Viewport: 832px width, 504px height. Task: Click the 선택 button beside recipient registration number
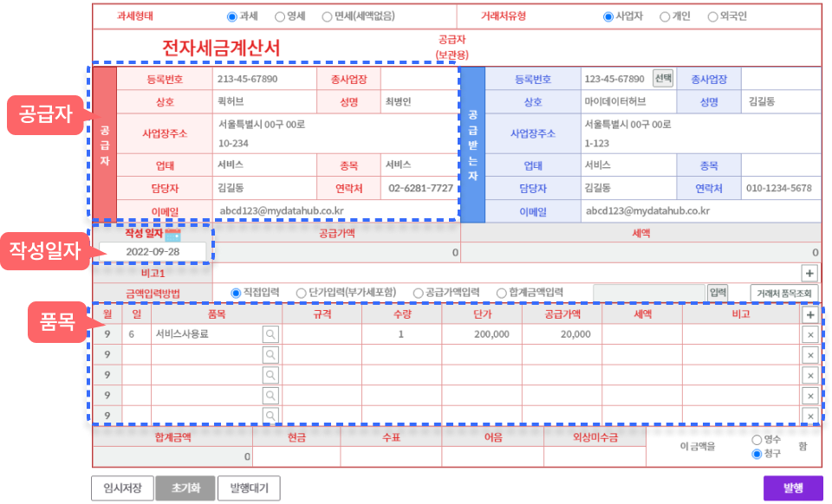point(663,79)
